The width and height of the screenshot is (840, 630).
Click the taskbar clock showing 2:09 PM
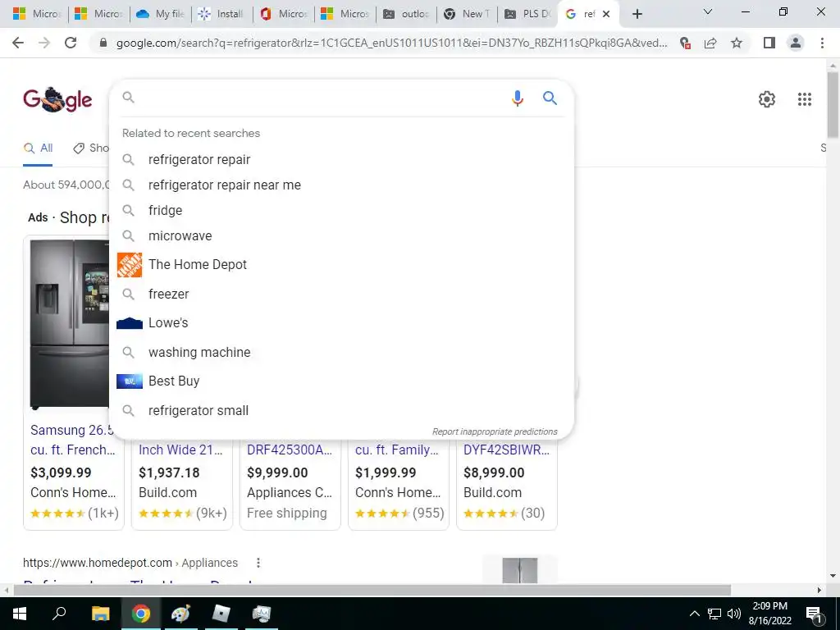coord(769,614)
